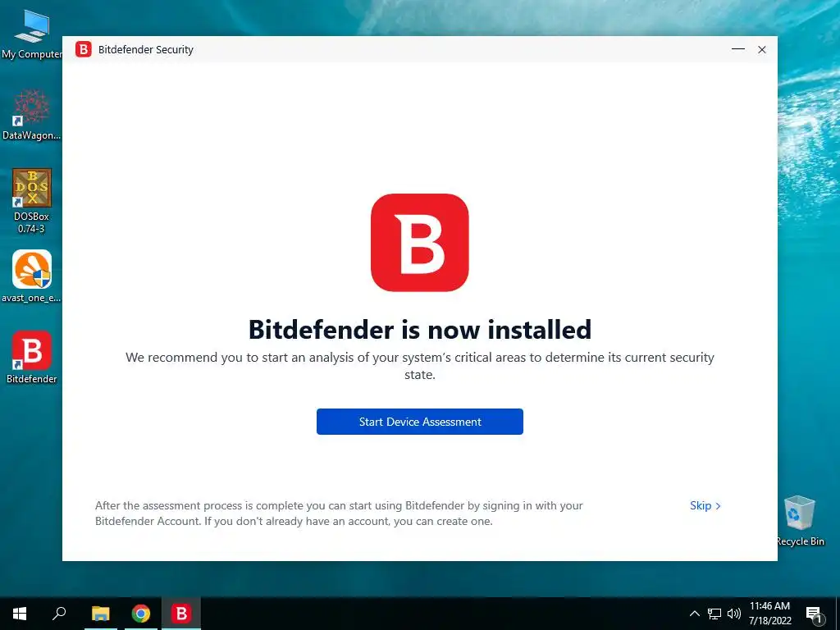This screenshot has height=630, width=840.
Task: Click the 'Bitdefender is now installed' heading
Action: tap(419, 330)
